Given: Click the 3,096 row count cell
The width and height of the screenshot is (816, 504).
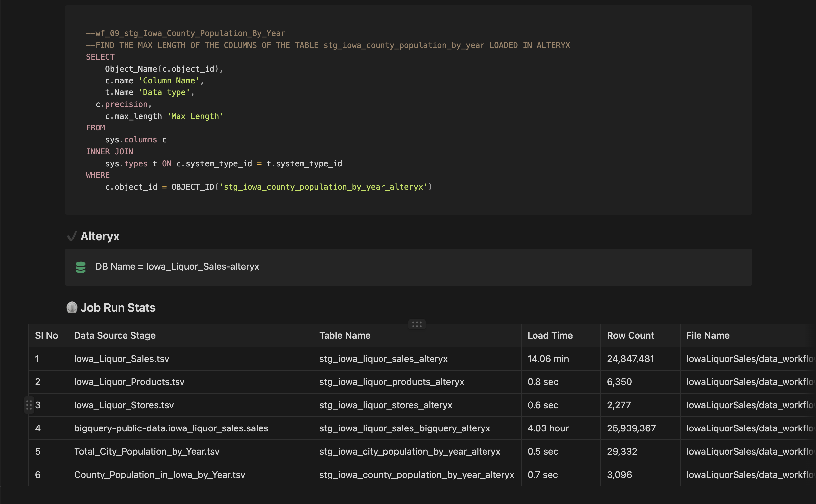Looking at the screenshot, I should (640, 474).
